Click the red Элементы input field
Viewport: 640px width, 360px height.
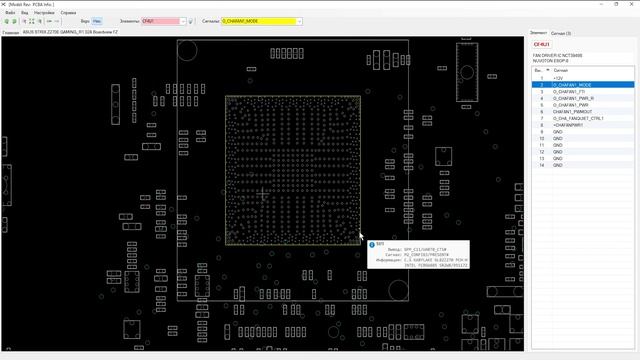(x=161, y=21)
